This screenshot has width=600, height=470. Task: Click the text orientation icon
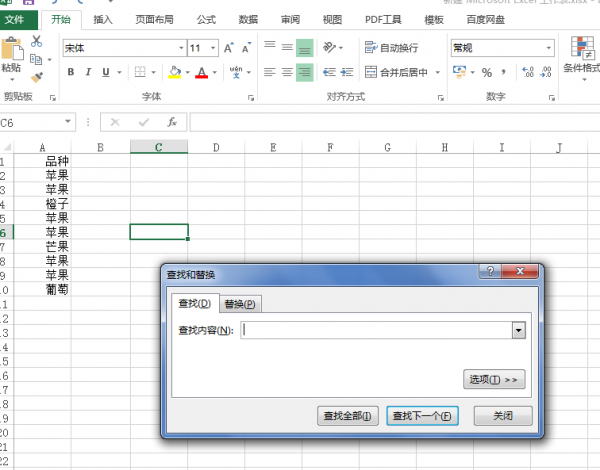[329, 47]
